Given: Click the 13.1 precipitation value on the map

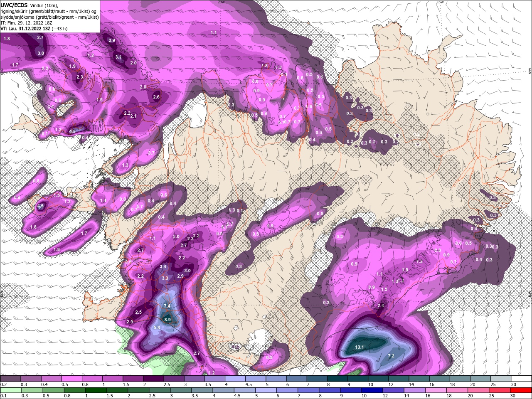Looking at the screenshot, I should point(360,347).
